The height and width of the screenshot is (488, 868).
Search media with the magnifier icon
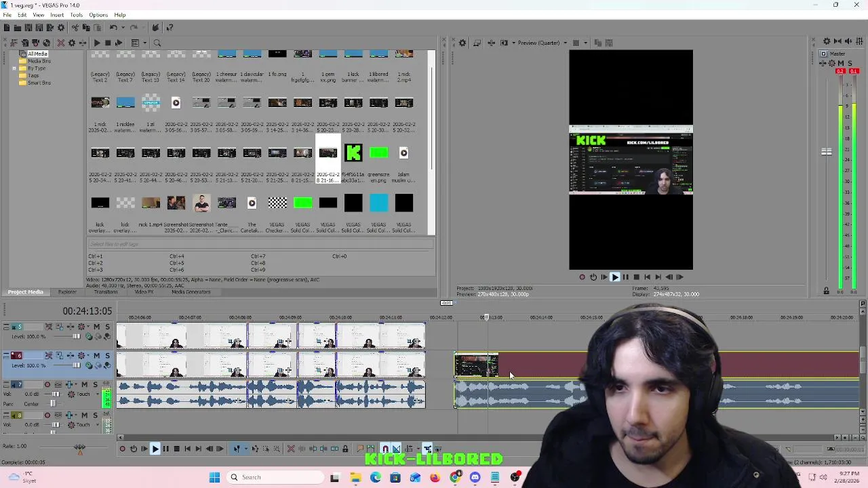click(x=157, y=43)
